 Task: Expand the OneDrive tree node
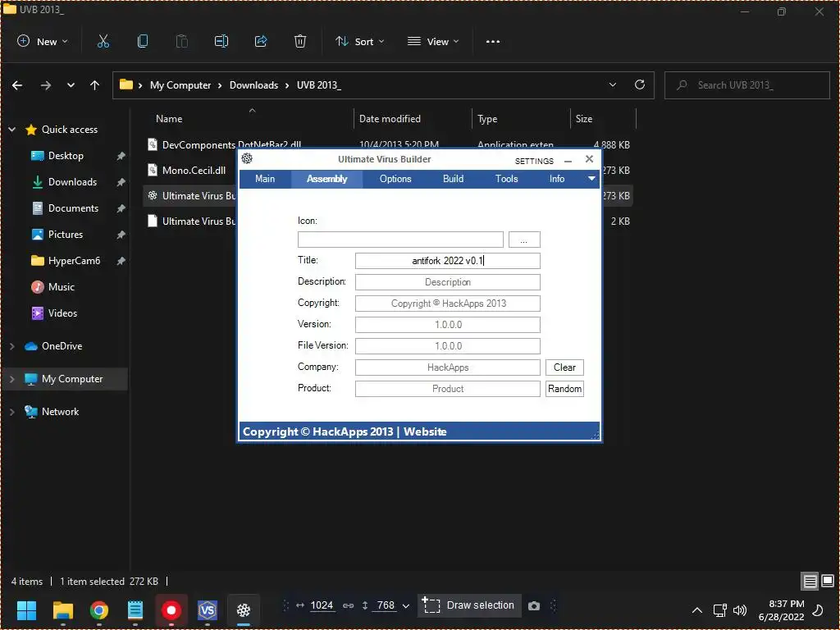[11, 346]
